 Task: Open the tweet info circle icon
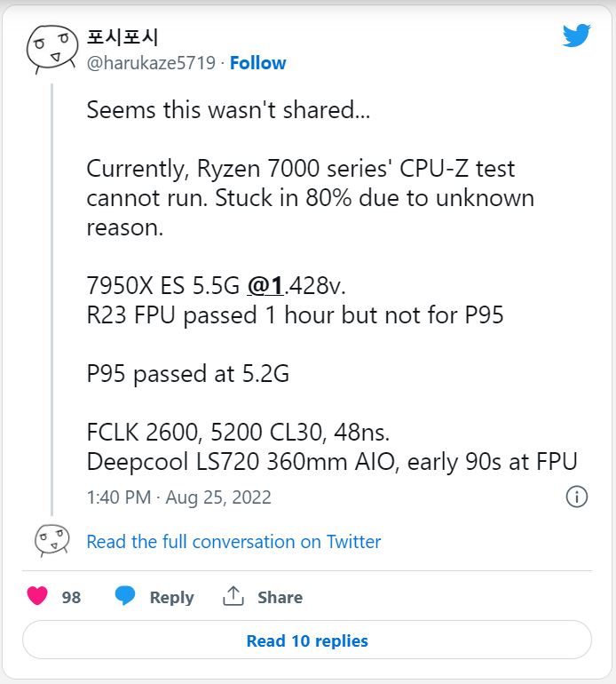(x=577, y=497)
